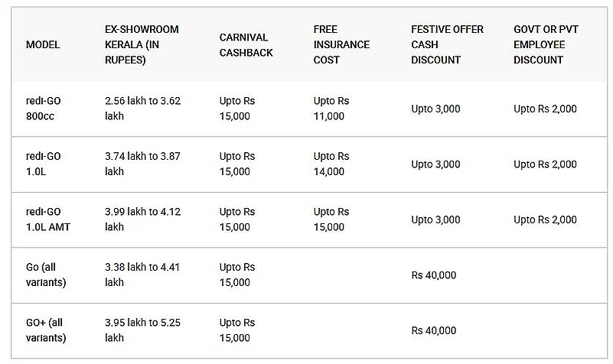This screenshot has width=613, height=364.
Task: Click the GOVT OR PVT EMPLOYEE DISCOUNT header
Action: tap(547, 44)
